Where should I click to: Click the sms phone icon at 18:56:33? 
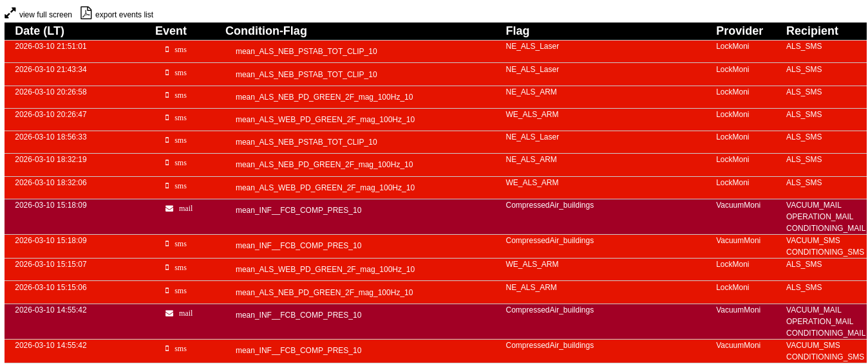[x=167, y=140]
